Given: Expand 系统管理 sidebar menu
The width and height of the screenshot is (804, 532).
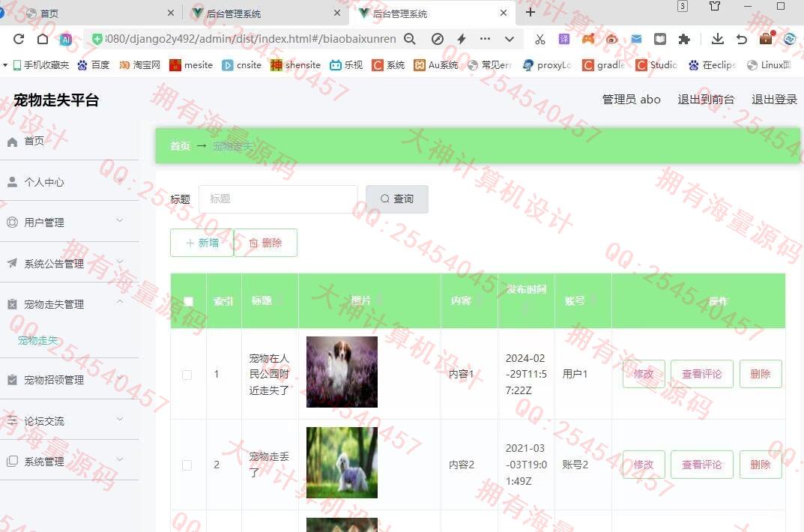Looking at the screenshot, I should [69, 462].
